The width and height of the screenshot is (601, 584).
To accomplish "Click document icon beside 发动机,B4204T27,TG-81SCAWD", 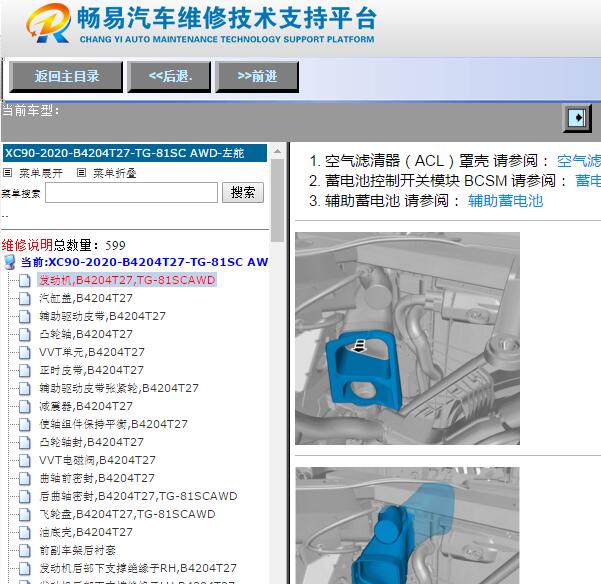I will click(25, 281).
